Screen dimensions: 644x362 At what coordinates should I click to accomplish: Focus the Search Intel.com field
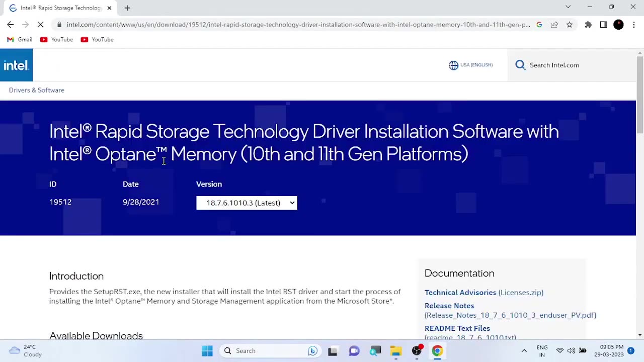(571, 65)
